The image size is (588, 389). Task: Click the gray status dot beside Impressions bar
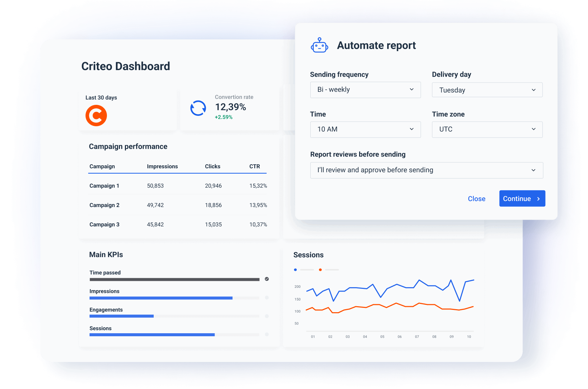[266, 298]
